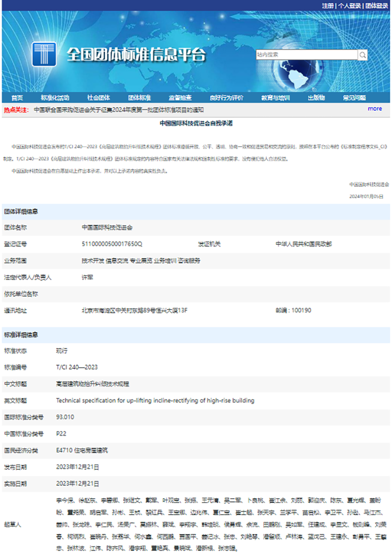The height and width of the screenshot is (554, 392).
Task: Click the 标准详细信息 section header
Action: click(21, 335)
